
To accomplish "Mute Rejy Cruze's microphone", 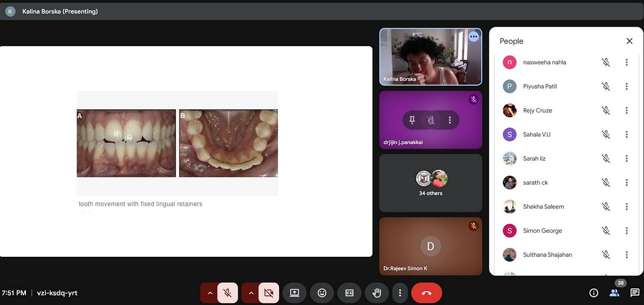I will click(606, 110).
